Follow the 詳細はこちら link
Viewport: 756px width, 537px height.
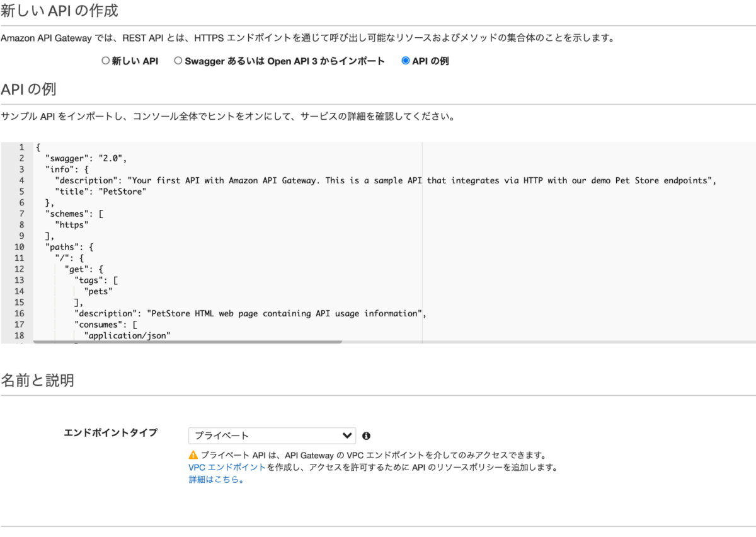(x=215, y=480)
